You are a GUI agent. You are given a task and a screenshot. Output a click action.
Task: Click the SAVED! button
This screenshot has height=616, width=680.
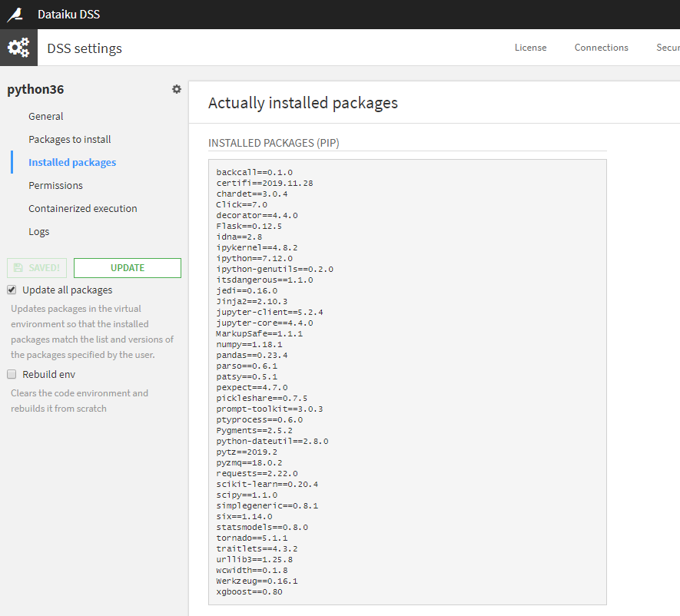pos(37,268)
